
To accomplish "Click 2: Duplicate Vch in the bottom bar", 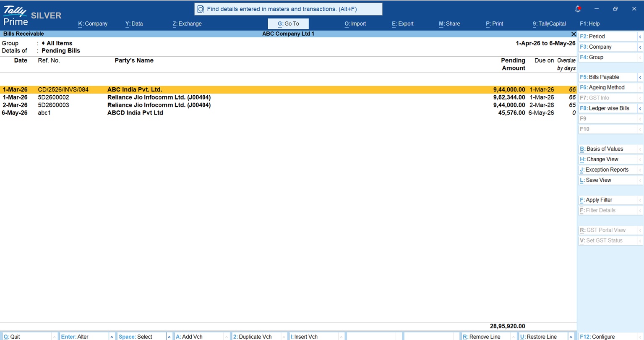I will (x=256, y=337).
